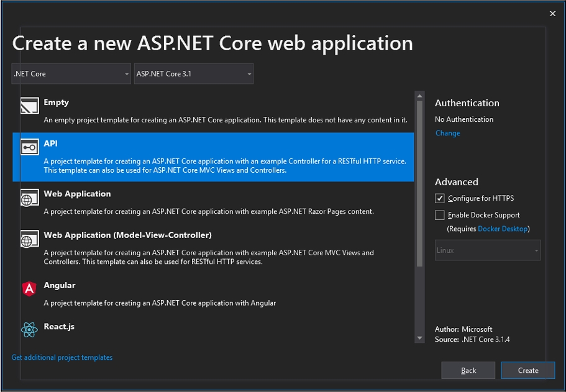This screenshot has height=392, width=566.
Task: Close the dialog with the X icon
Action: (x=552, y=14)
